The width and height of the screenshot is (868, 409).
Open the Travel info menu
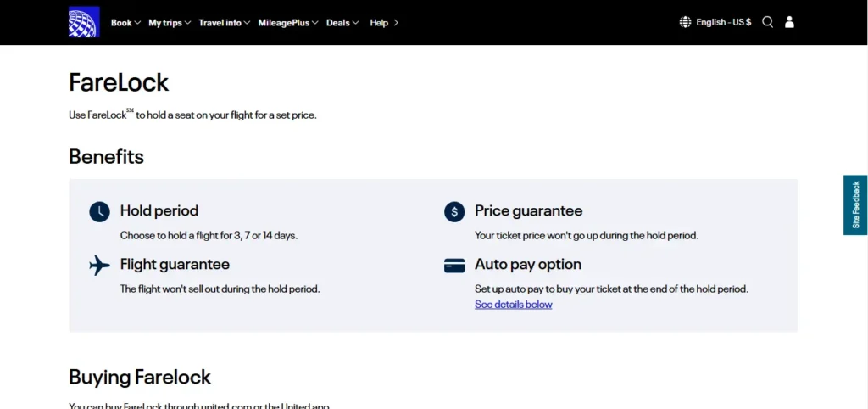[220, 23]
